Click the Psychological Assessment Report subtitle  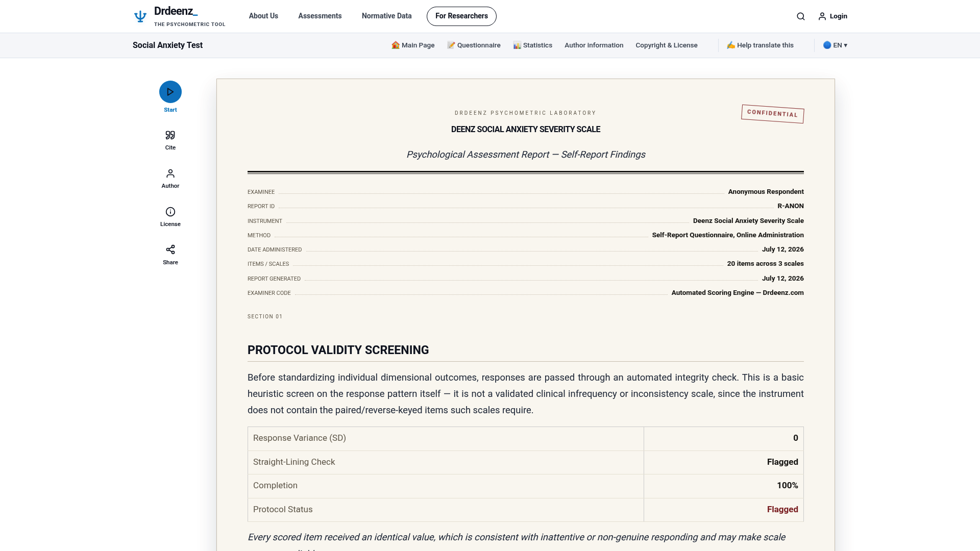[525, 155]
